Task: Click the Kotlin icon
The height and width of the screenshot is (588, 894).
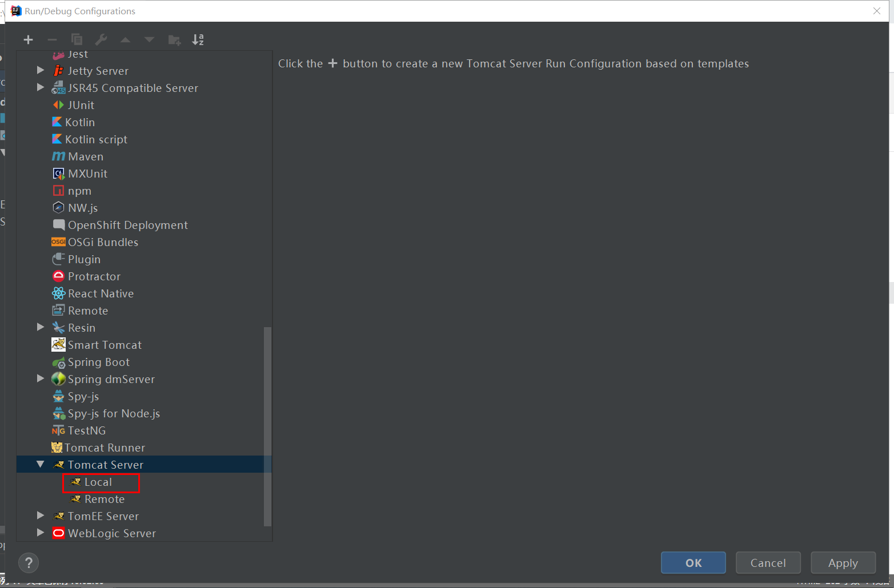Action: [57, 122]
